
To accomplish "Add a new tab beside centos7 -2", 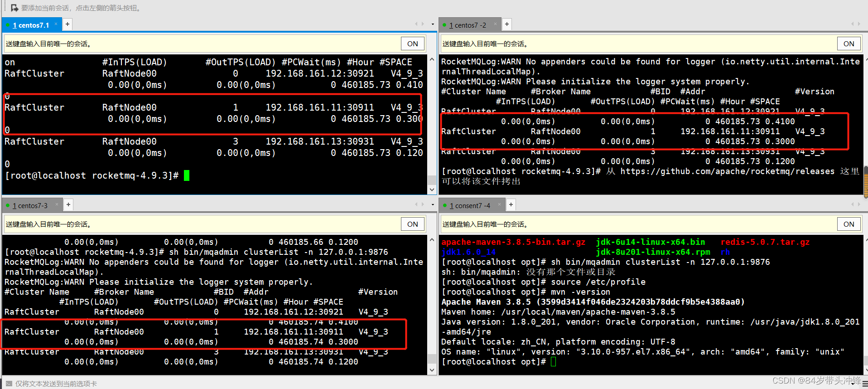I will 507,24.
